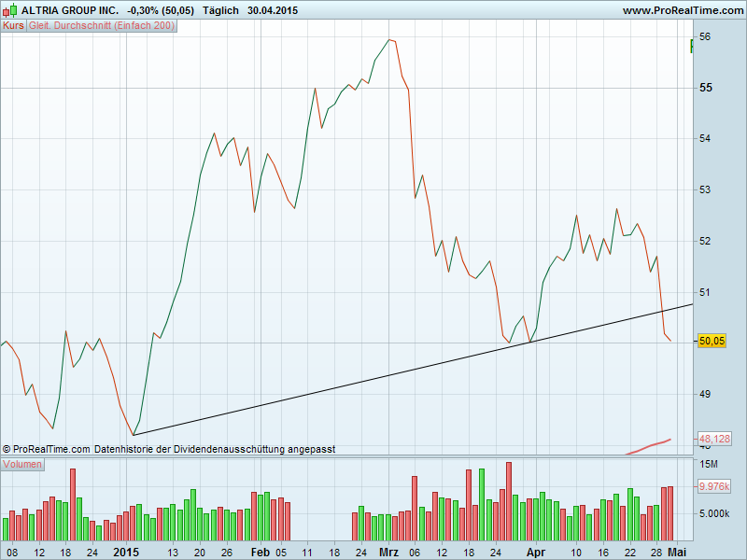Click the green marker beside price 56

pyautogui.click(x=691, y=45)
